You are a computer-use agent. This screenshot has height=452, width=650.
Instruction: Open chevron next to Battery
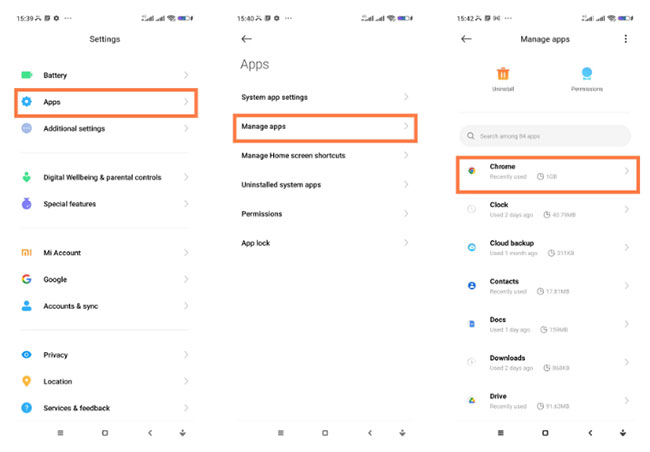point(186,75)
